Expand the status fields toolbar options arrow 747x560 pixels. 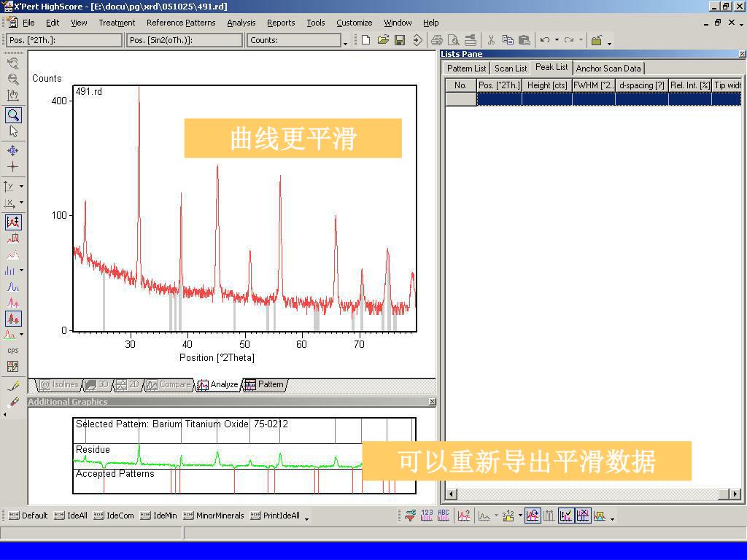click(x=345, y=43)
